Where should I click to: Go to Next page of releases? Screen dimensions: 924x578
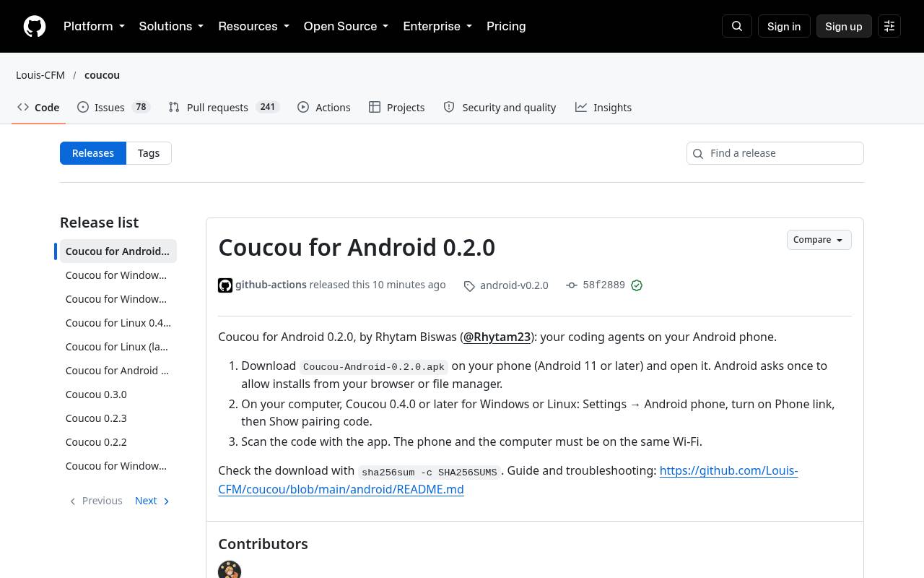pyautogui.click(x=152, y=501)
